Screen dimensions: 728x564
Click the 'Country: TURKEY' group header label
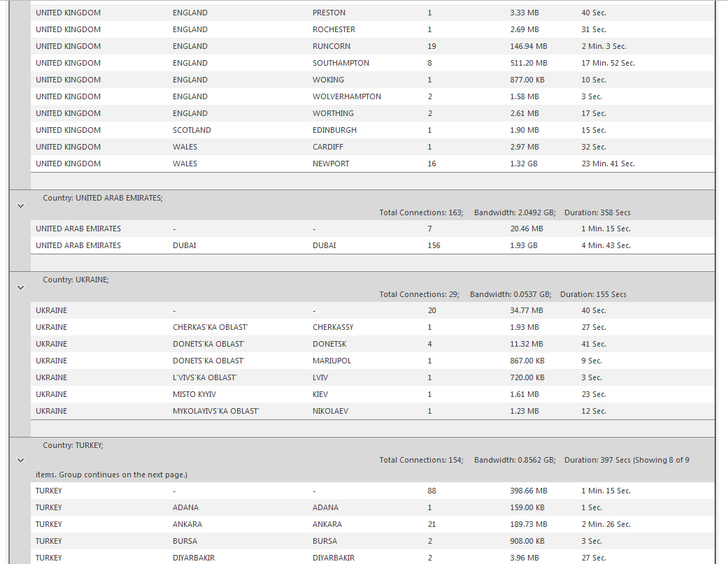click(x=73, y=445)
